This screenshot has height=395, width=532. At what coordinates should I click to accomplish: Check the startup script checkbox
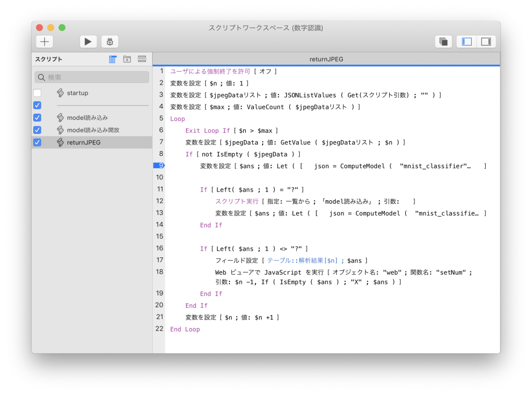coord(37,93)
